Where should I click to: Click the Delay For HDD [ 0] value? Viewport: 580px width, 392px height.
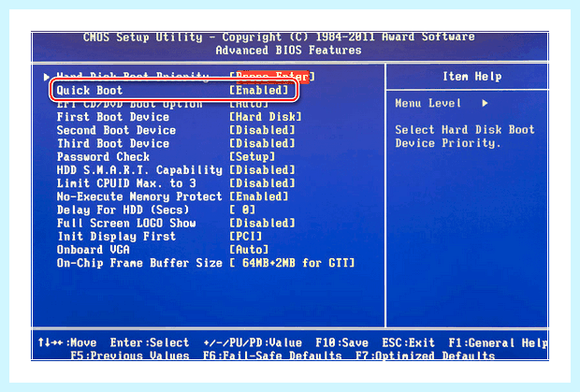click(242, 211)
